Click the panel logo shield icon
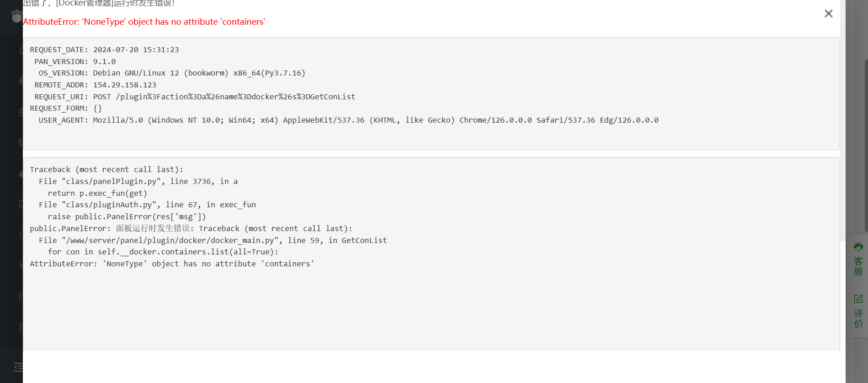The height and width of the screenshot is (383, 868). (x=17, y=17)
